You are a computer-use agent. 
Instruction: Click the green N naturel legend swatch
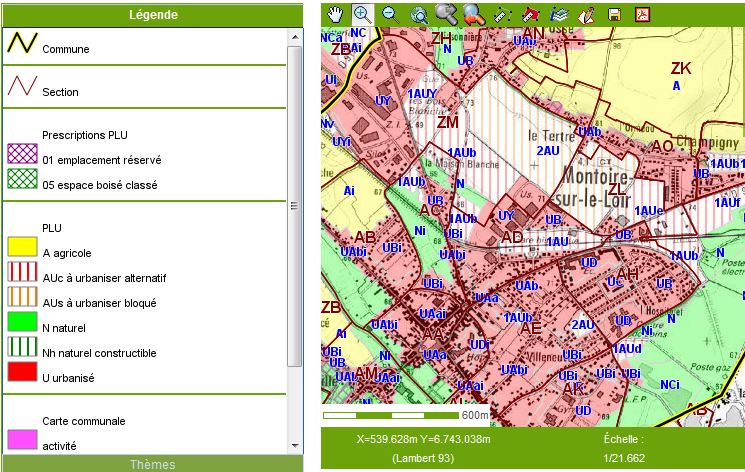[22, 324]
